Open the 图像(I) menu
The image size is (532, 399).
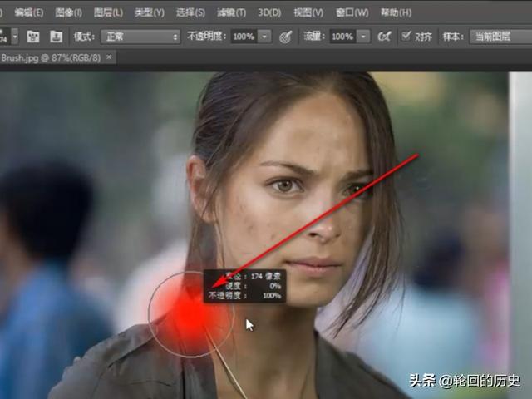click(x=68, y=13)
